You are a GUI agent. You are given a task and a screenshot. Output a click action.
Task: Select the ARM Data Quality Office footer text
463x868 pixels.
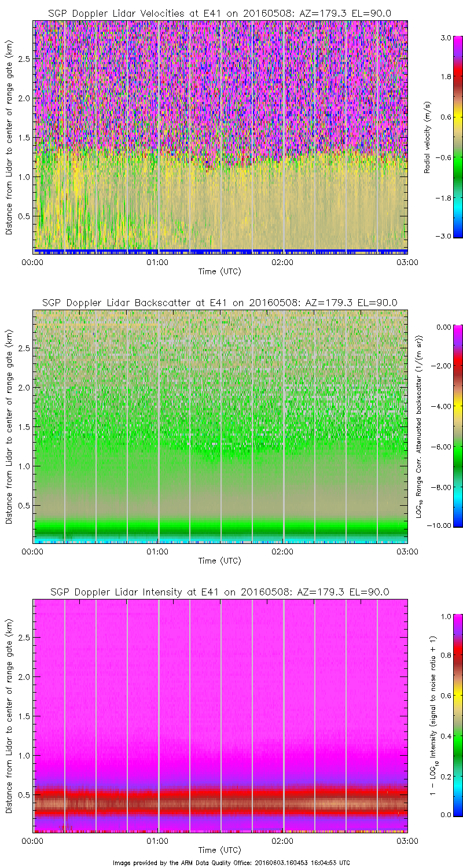coord(231,863)
